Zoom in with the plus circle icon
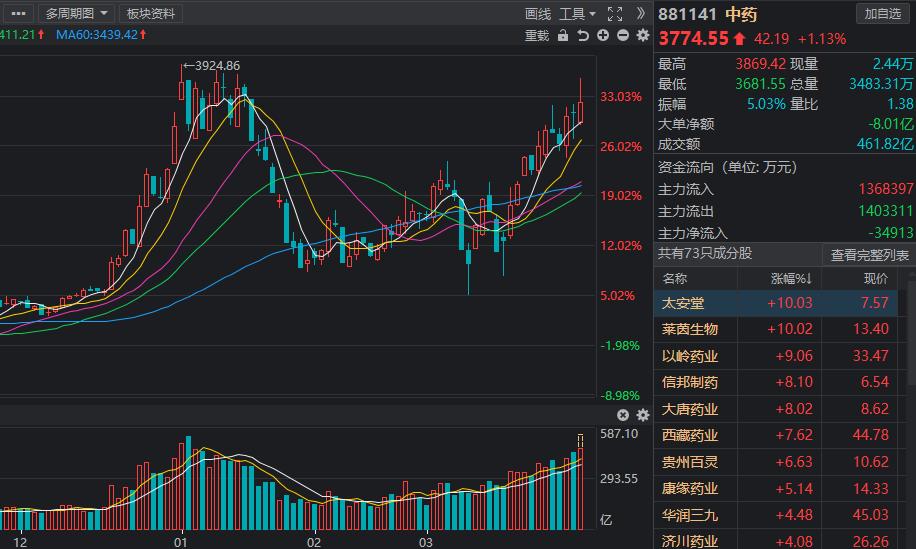Viewport: 916px width, 549px height. tap(603, 36)
